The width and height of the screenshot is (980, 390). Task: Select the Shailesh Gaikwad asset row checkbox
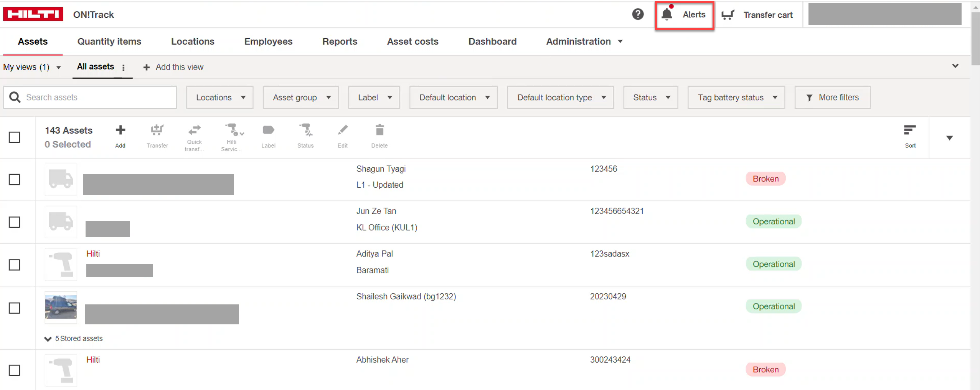15,308
